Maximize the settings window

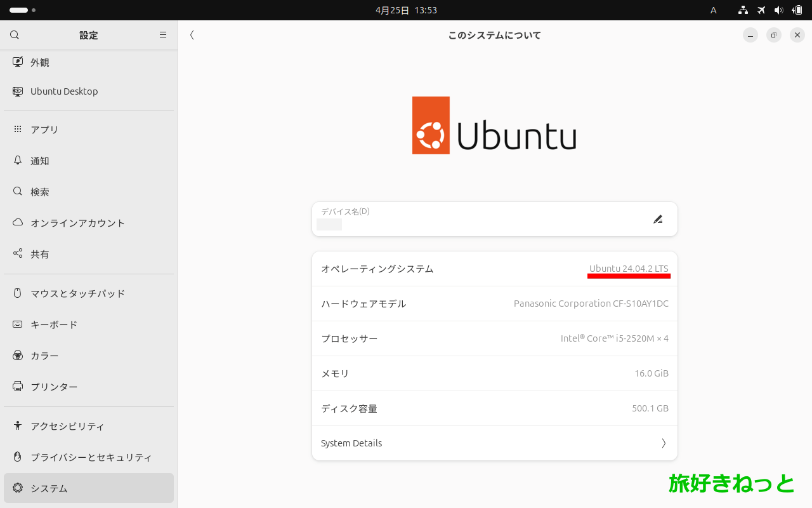click(774, 35)
